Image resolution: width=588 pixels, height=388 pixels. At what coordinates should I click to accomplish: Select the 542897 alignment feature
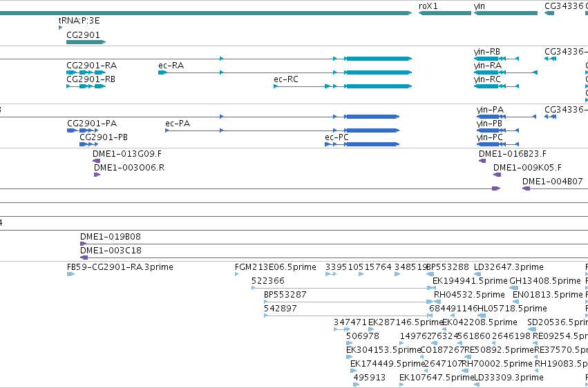[348, 316]
